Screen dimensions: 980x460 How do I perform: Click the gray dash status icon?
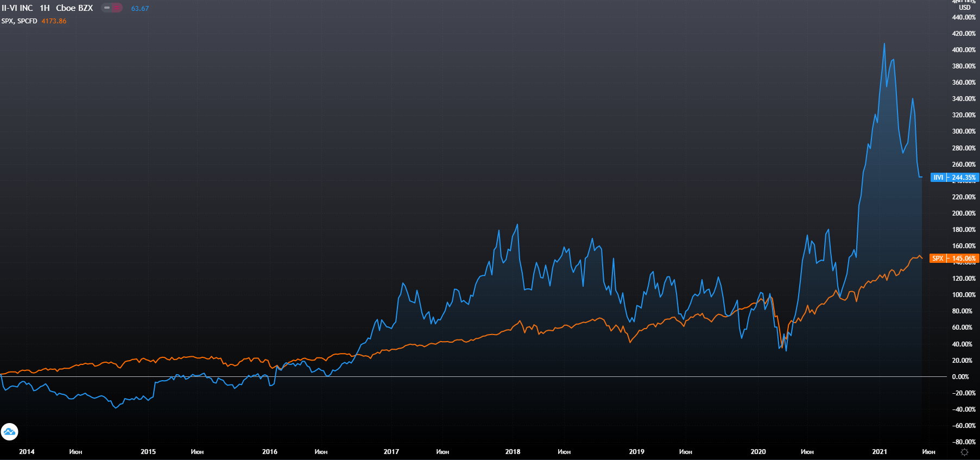(107, 8)
